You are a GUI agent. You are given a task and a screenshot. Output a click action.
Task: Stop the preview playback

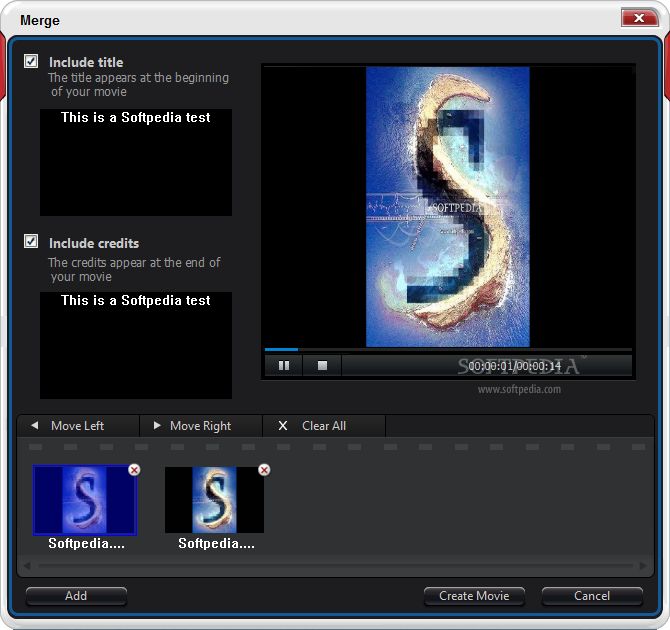click(322, 365)
